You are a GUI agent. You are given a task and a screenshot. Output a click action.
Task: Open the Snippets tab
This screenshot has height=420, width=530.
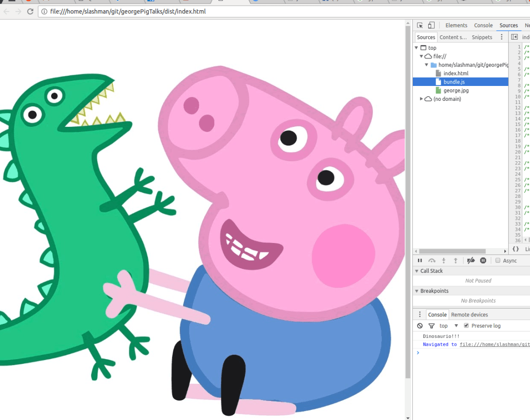coord(482,37)
